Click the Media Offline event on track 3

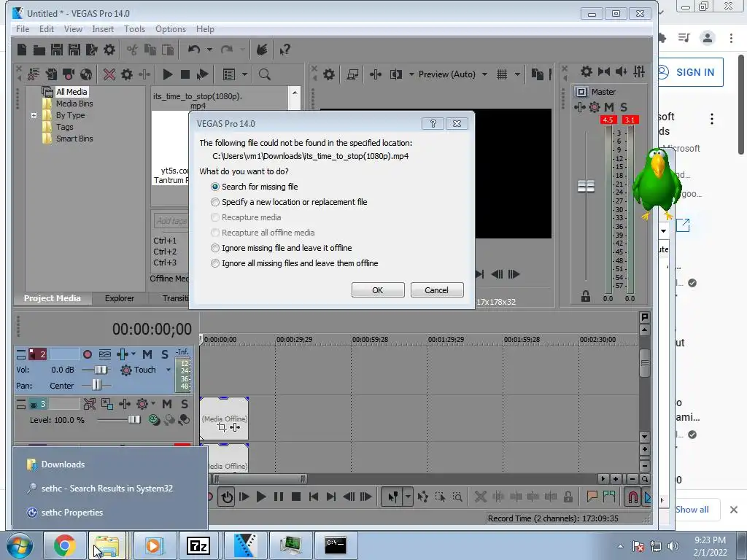pos(224,419)
